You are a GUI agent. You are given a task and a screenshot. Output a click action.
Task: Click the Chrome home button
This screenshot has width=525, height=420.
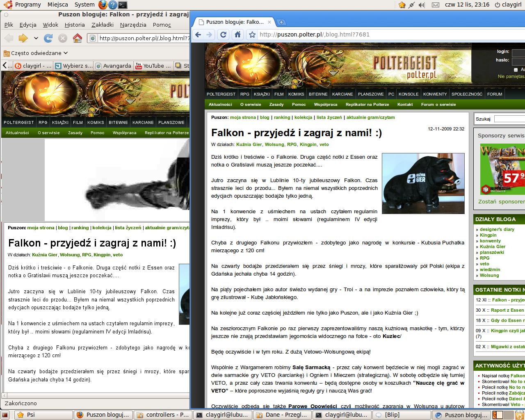(237, 34)
